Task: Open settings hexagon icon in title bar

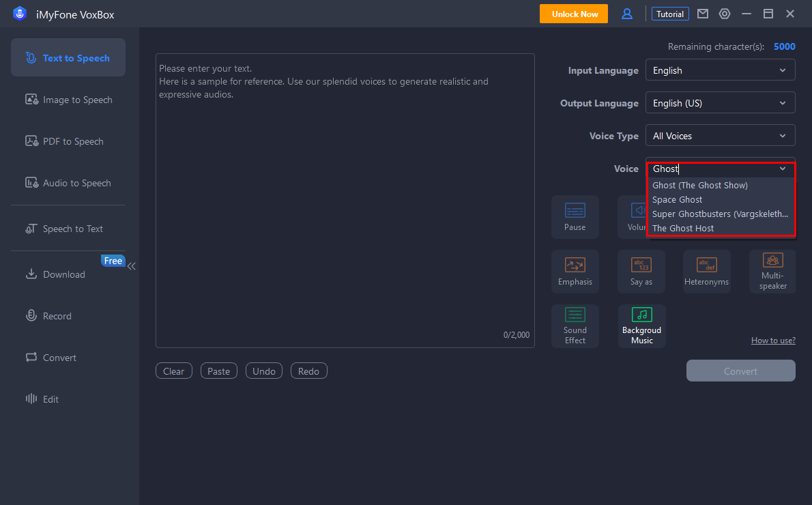Action: 725,14
